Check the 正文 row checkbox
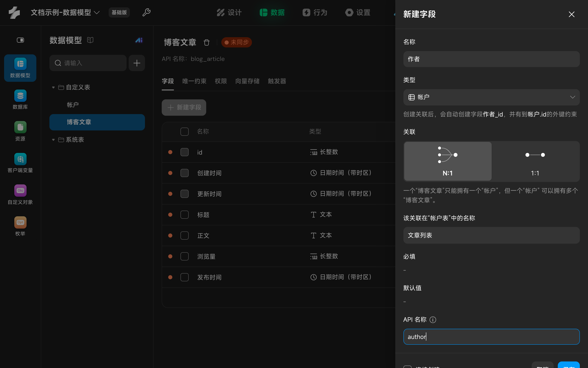 (184, 236)
